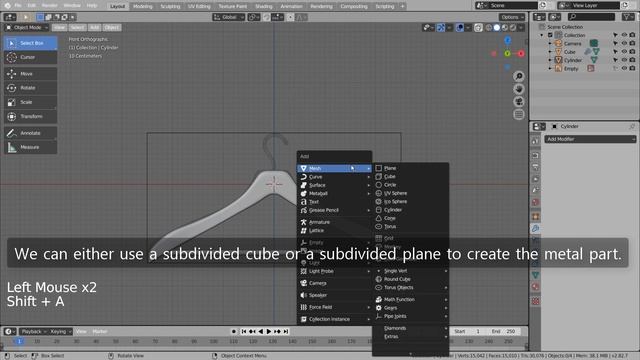Toggle X-ray display

(478, 27)
